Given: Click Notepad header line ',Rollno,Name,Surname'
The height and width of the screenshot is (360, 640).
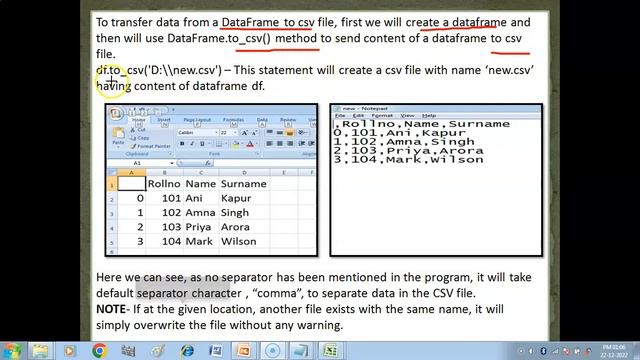Looking at the screenshot, I should pyautogui.click(x=422, y=124).
